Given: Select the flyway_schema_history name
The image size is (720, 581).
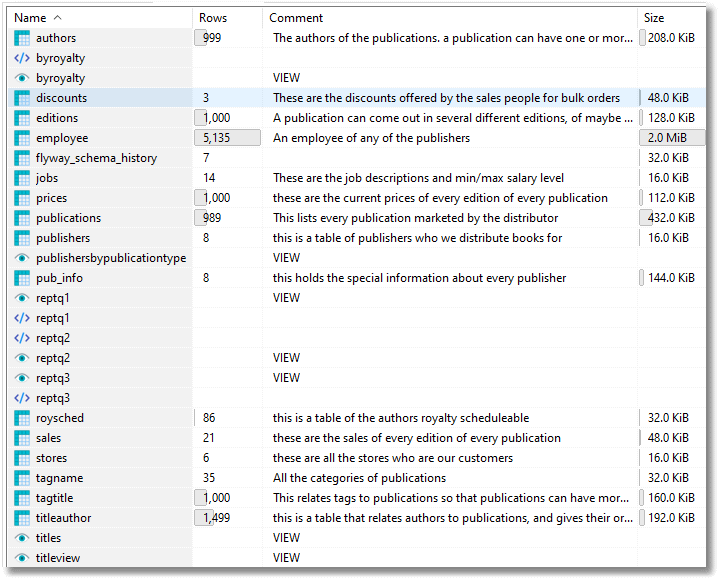Looking at the screenshot, I should coord(96,158).
